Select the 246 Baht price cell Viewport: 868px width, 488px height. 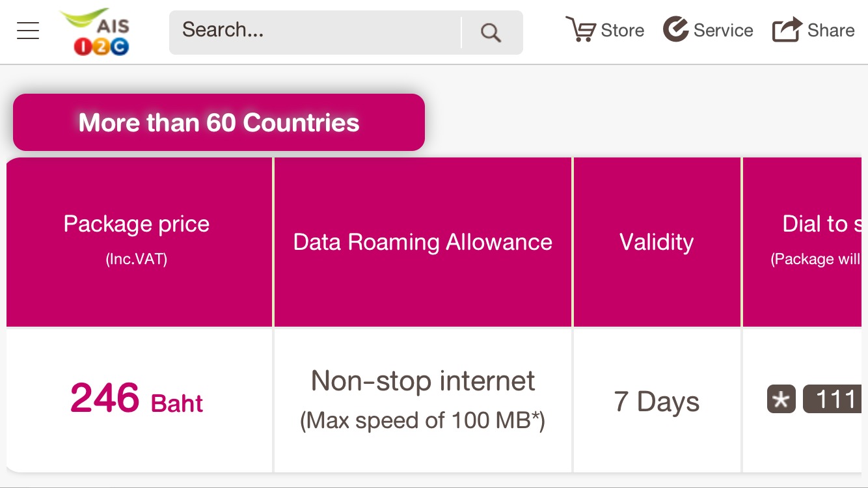tap(137, 399)
